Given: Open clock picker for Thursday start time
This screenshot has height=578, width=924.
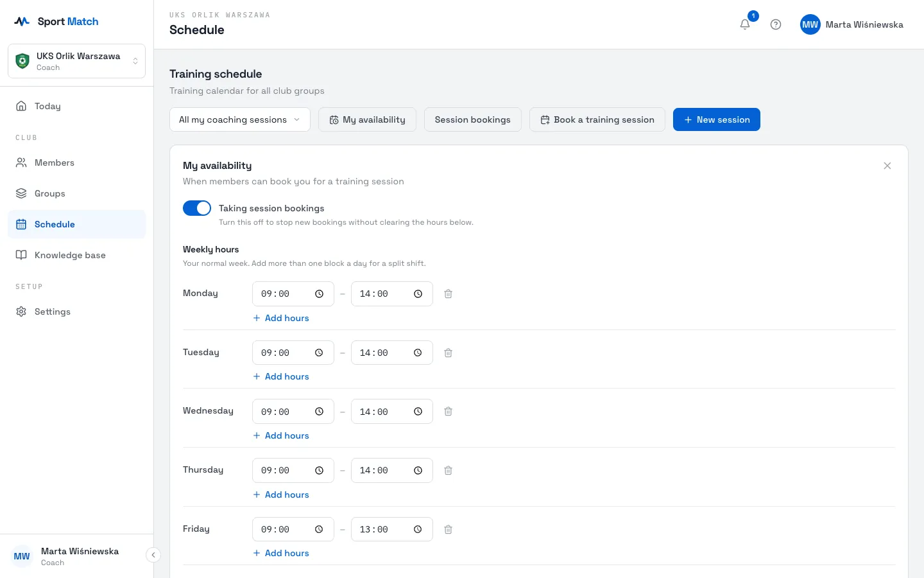Looking at the screenshot, I should [x=319, y=471].
